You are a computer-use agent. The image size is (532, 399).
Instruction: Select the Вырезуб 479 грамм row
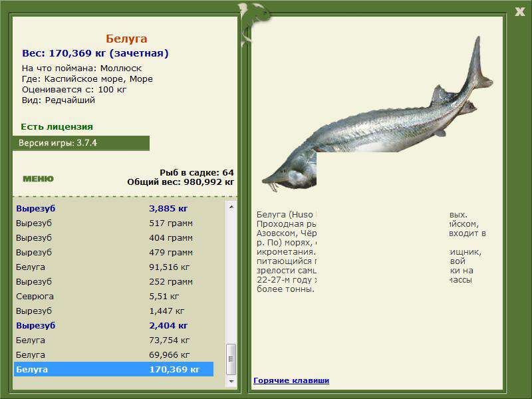pos(114,252)
